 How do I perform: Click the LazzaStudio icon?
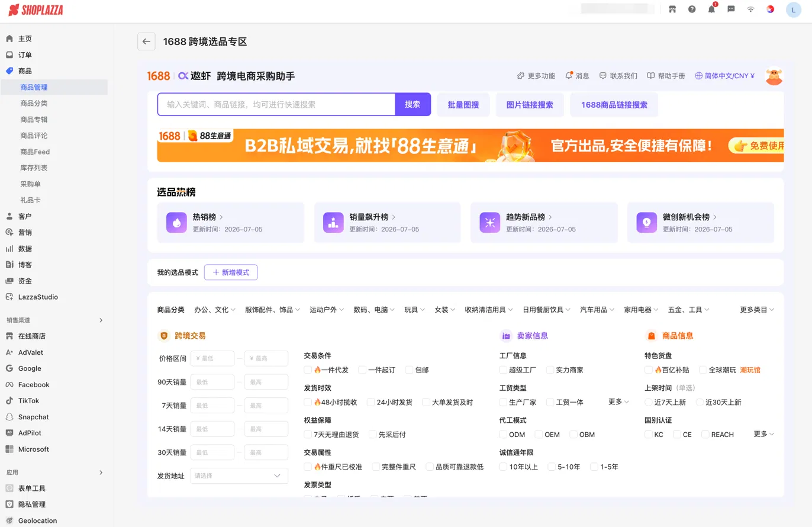(9, 297)
